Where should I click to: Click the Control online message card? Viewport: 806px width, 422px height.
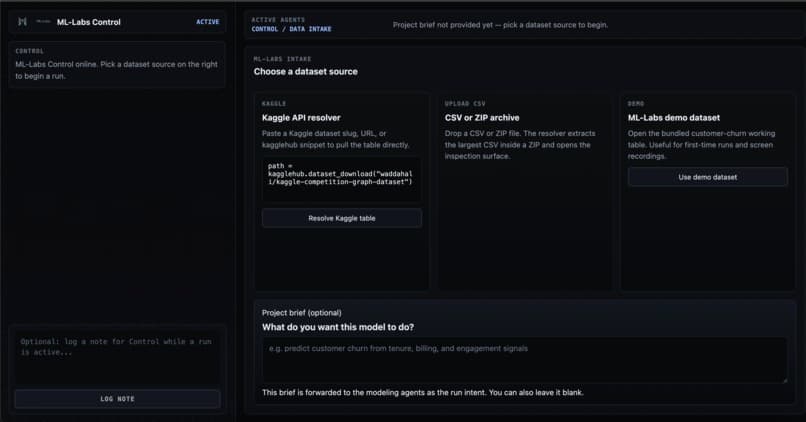pos(117,65)
